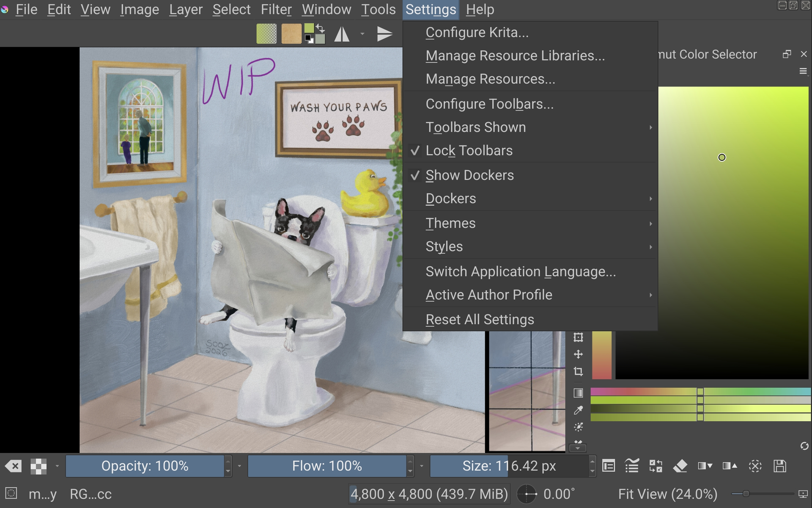Swap foreground and background colors
Image resolution: width=812 pixels, height=508 pixels.
pos(321,28)
